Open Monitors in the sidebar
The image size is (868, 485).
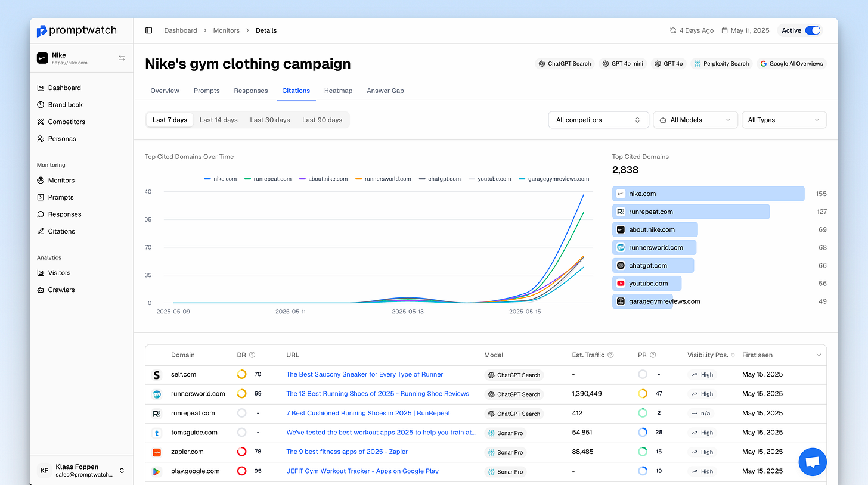pos(61,180)
